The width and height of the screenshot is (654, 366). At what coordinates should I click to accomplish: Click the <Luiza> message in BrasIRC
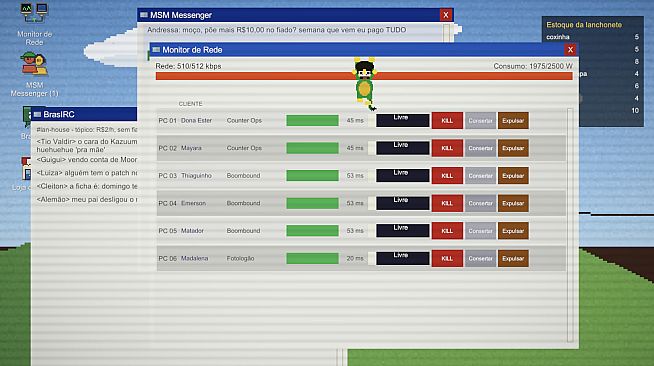click(87, 173)
